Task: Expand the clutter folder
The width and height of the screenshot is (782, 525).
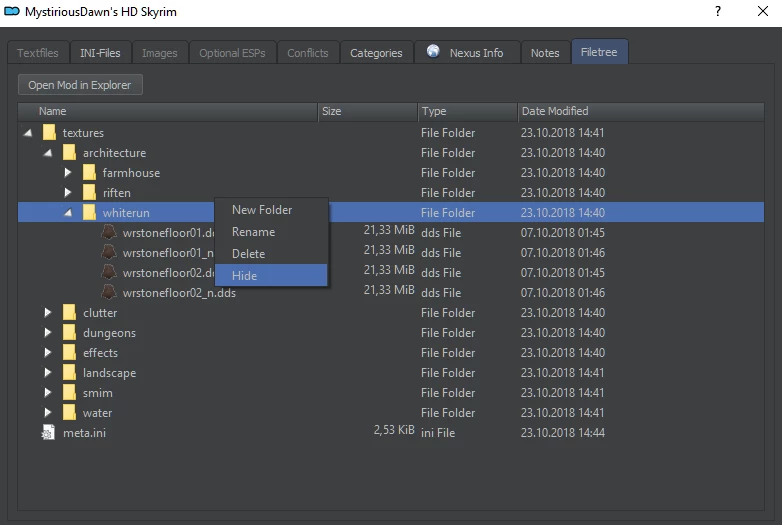Action: [x=47, y=313]
